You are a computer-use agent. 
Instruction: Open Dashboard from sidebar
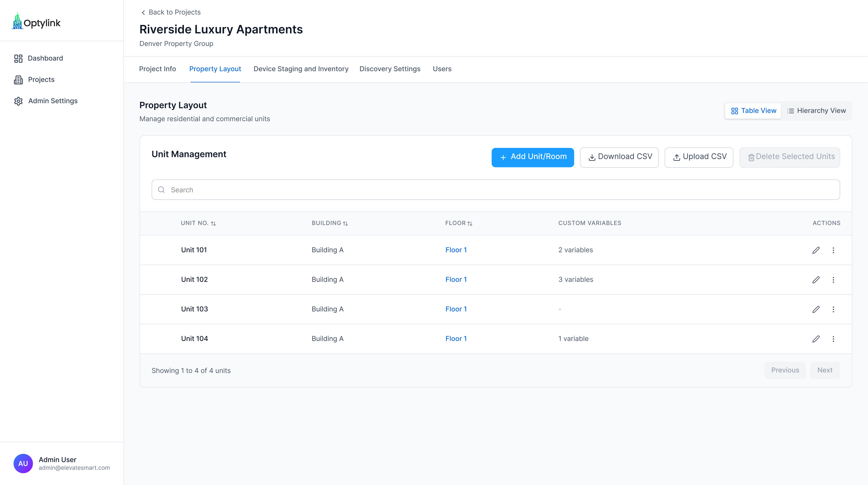tap(38, 58)
